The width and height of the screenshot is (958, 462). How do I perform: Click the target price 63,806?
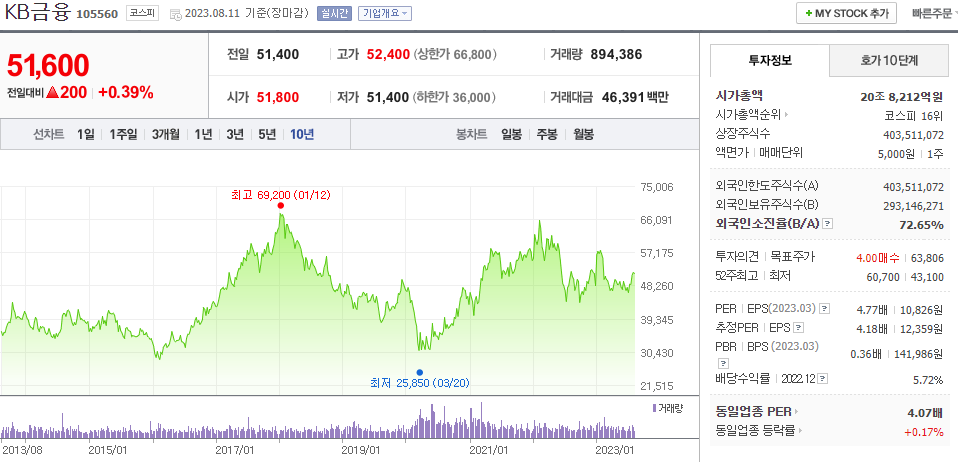pyautogui.click(x=927, y=258)
